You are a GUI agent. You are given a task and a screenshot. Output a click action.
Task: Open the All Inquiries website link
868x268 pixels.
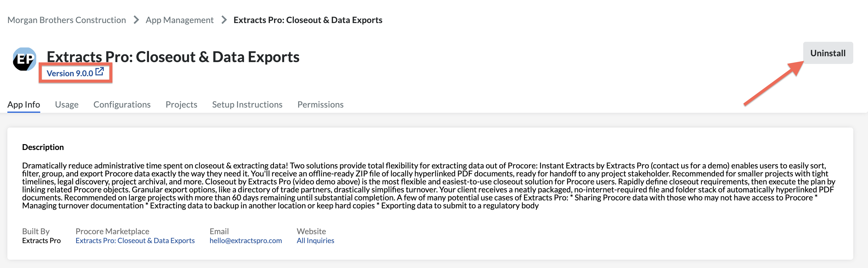[315, 240]
